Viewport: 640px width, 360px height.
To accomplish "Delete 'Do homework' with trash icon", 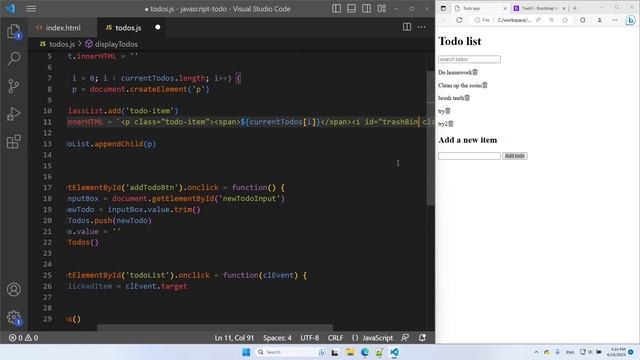I will tap(475, 72).
